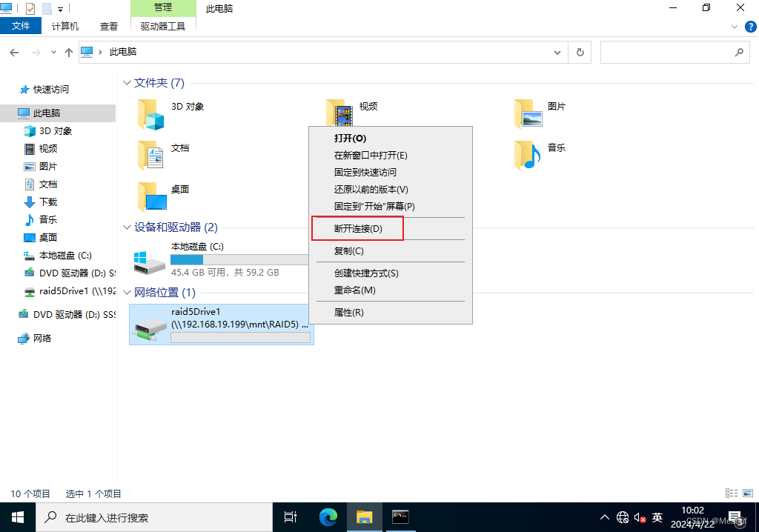Open the 音乐 folder icon
759x532 pixels.
tap(528, 156)
